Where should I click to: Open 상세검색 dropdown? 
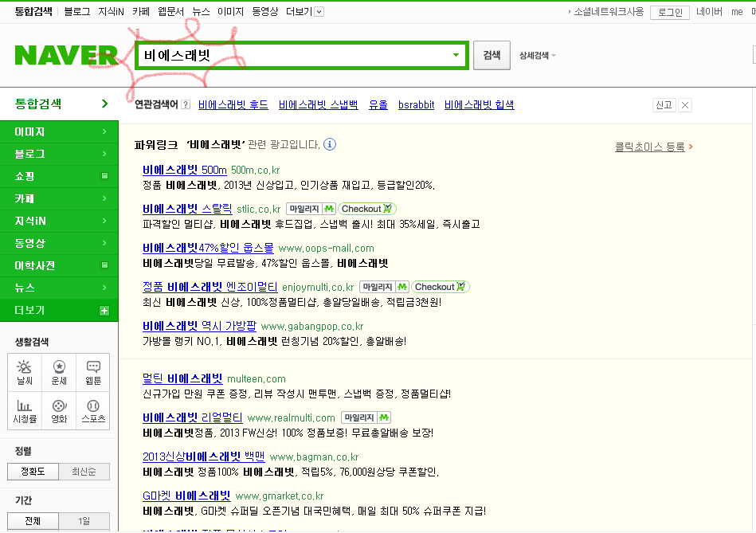coord(538,56)
